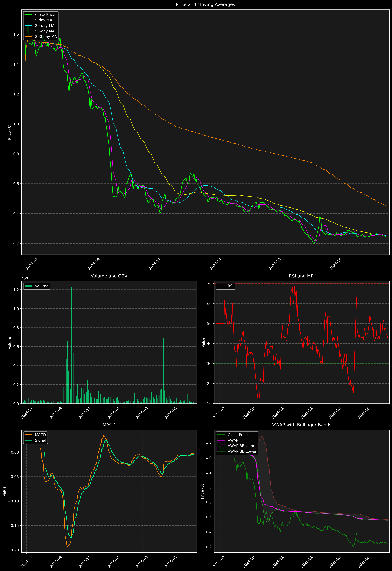
Task: Click 'VWAP with Bollinger Bands' chart title
Action: pyautogui.click(x=302, y=425)
